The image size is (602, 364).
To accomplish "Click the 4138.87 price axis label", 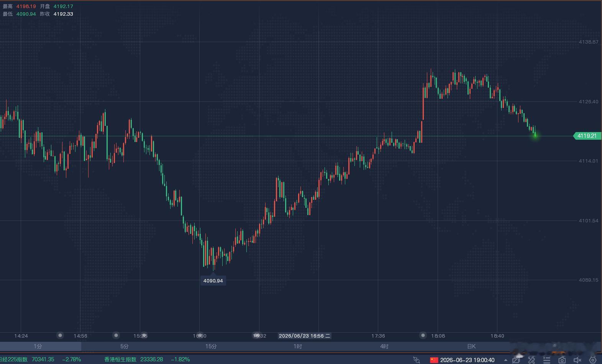I will click(x=588, y=42).
